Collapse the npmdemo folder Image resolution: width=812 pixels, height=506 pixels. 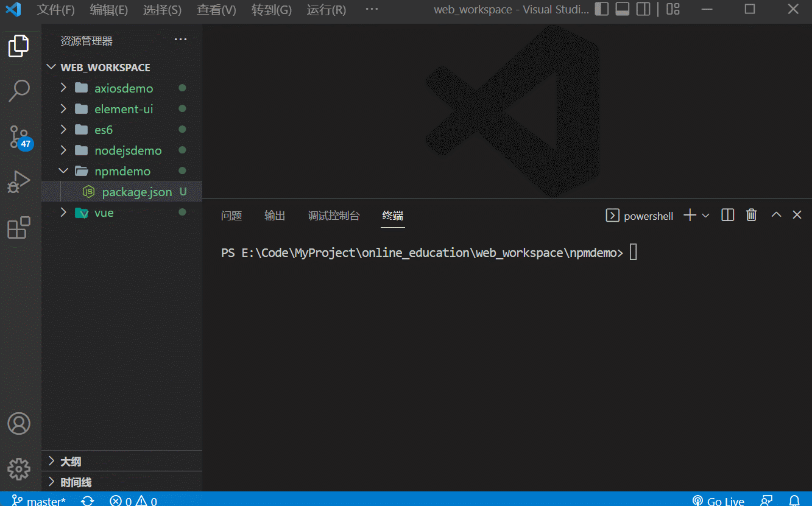(x=63, y=171)
